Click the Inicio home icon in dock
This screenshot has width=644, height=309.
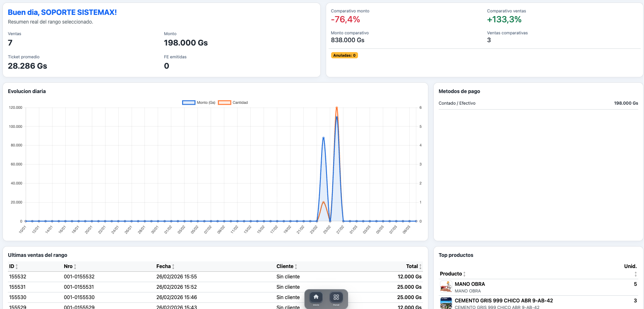[316, 297]
